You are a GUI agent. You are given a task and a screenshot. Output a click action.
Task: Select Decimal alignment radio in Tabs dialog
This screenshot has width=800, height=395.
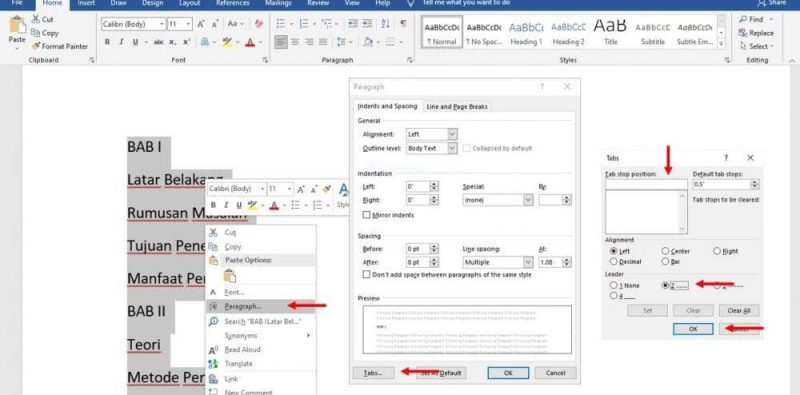(613, 262)
